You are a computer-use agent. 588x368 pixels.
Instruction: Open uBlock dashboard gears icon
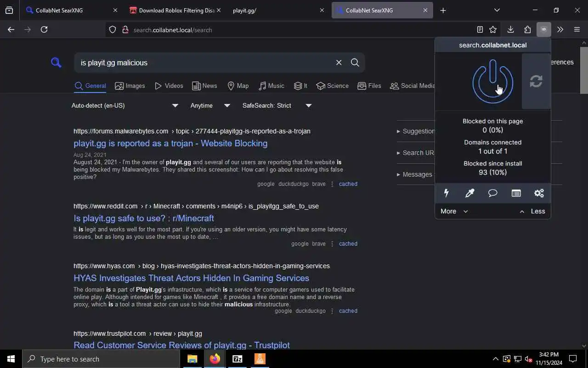[539, 193]
